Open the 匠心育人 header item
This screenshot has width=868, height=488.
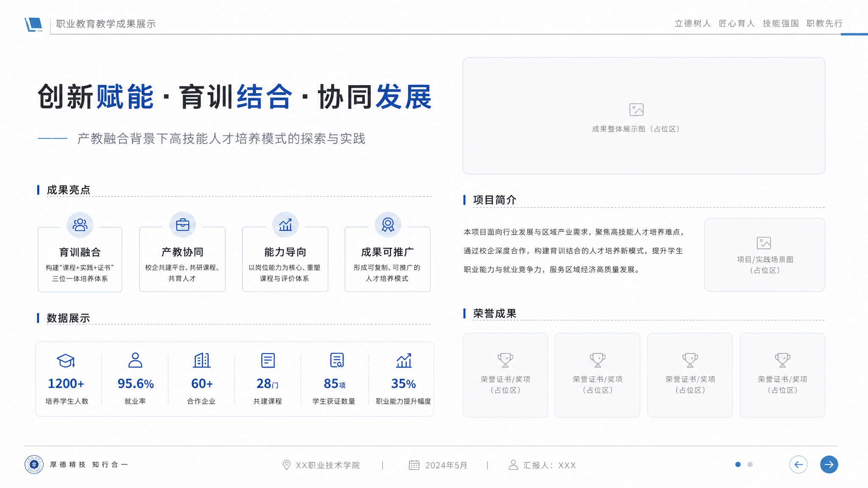pos(737,24)
